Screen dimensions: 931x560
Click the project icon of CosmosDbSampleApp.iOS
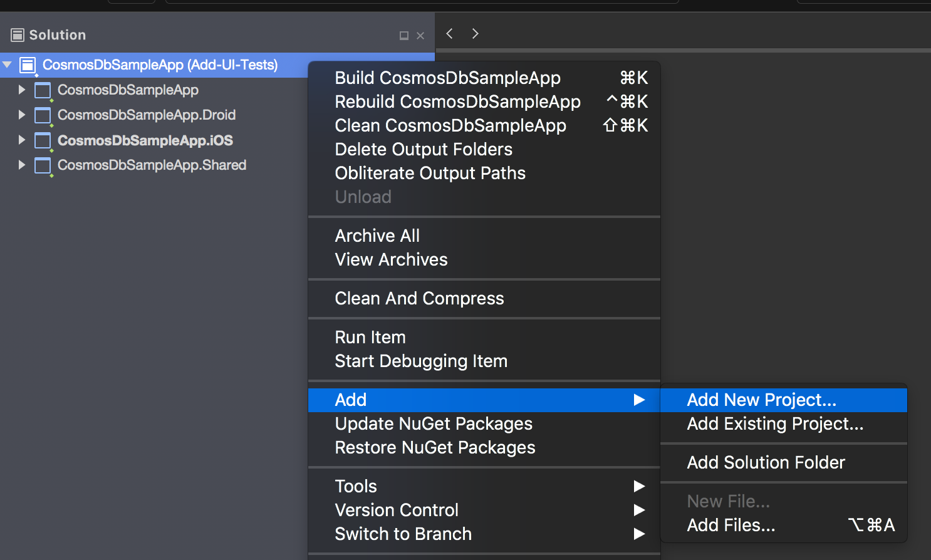43,141
